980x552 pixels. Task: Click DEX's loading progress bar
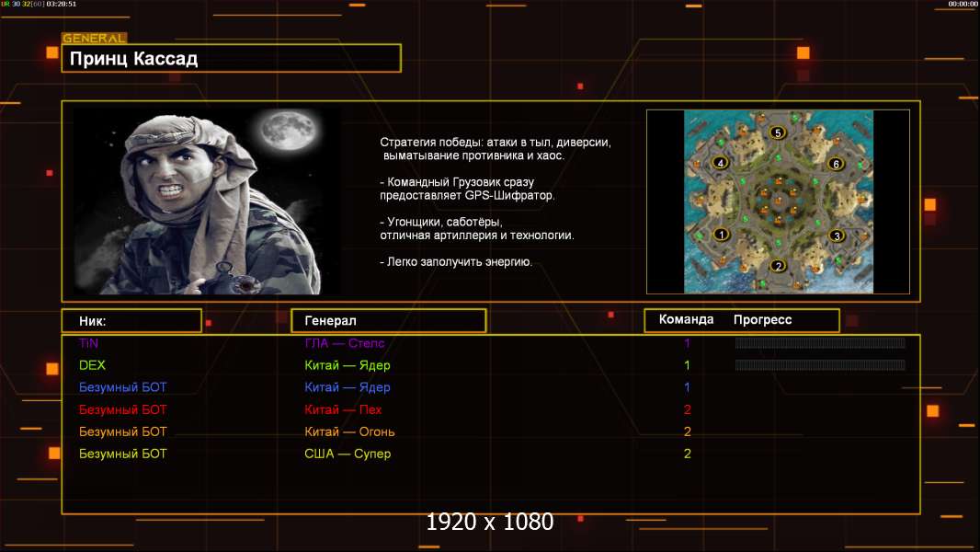click(820, 364)
